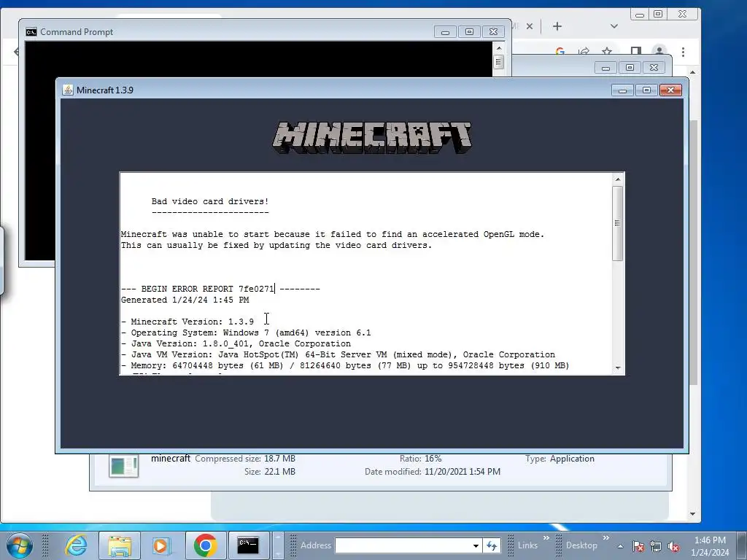Click Command Prompt scrollbar thumb
Screen dimensions: 747x560
click(499, 62)
